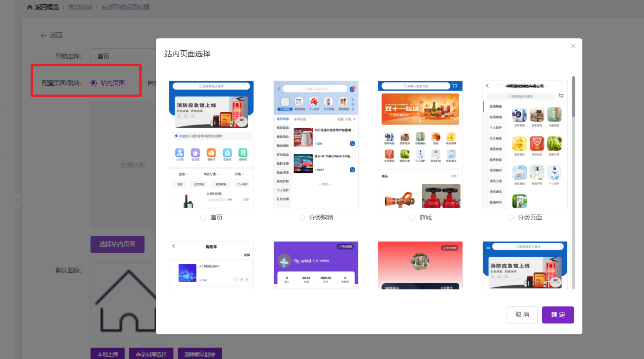Click the 返回概览 breadcrumb link

click(47, 7)
